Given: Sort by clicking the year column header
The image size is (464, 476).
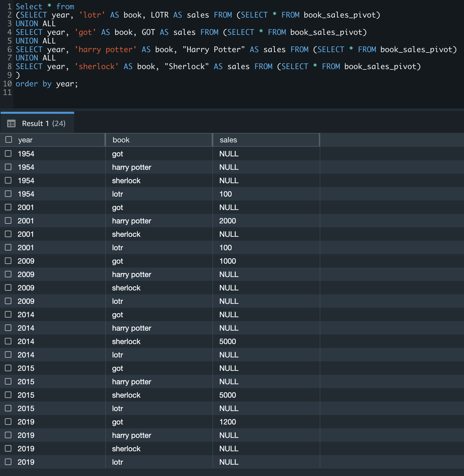Looking at the screenshot, I should [25, 140].
